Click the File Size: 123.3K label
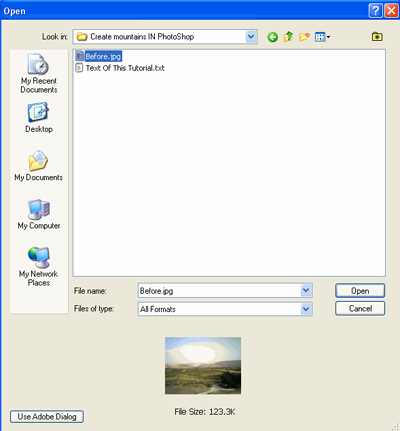The width and height of the screenshot is (400, 431). coord(205,412)
